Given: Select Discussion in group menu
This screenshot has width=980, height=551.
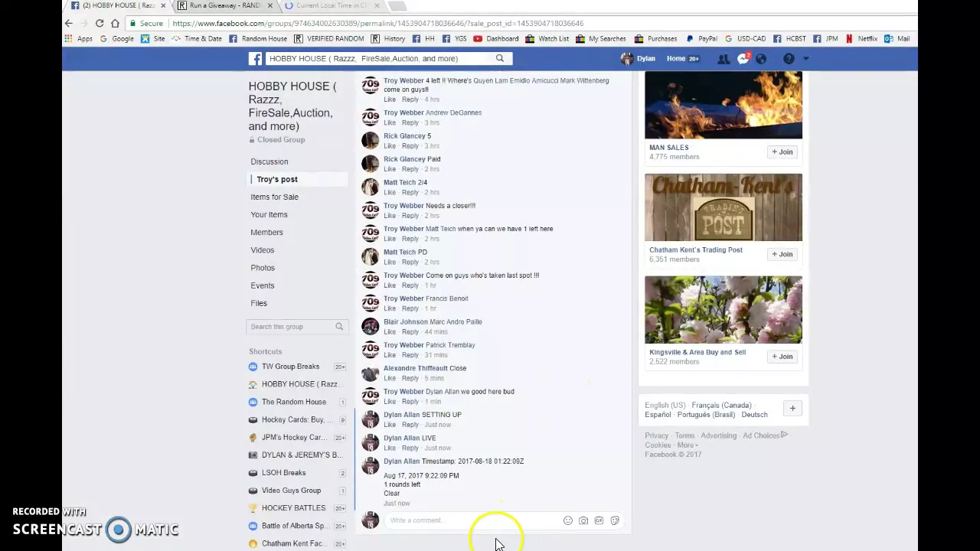Looking at the screenshot, I should tap(269, 161).
